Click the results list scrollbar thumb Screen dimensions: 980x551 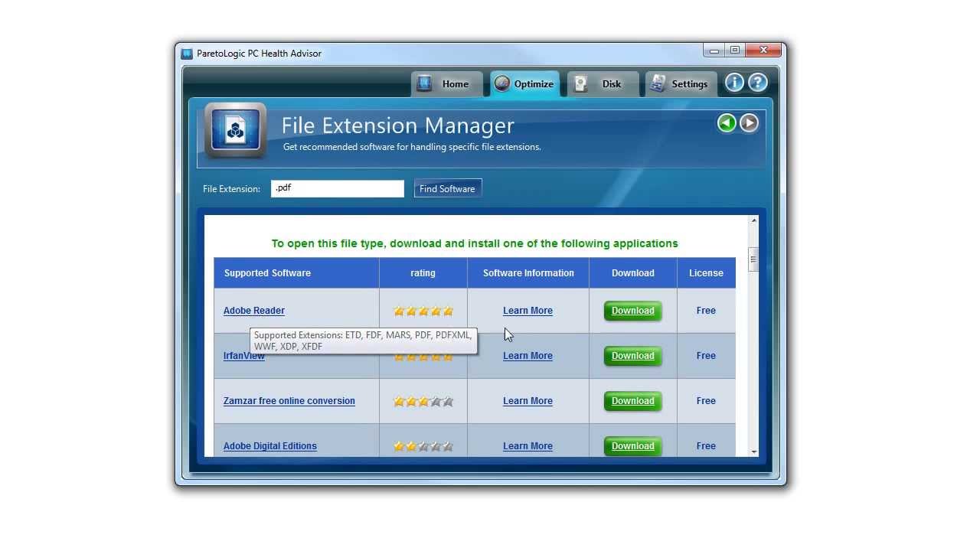(753, 259)
